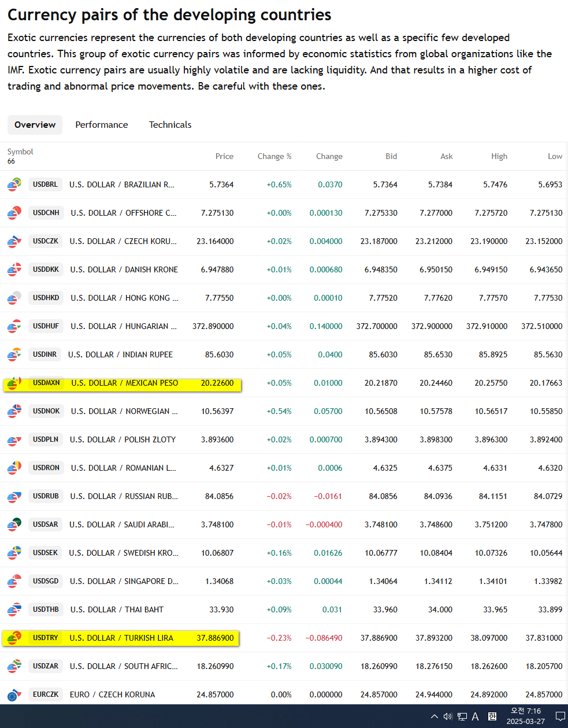568x728 pixels.
Task: Open the USDINR symbol link
Action: pos(44,354)
